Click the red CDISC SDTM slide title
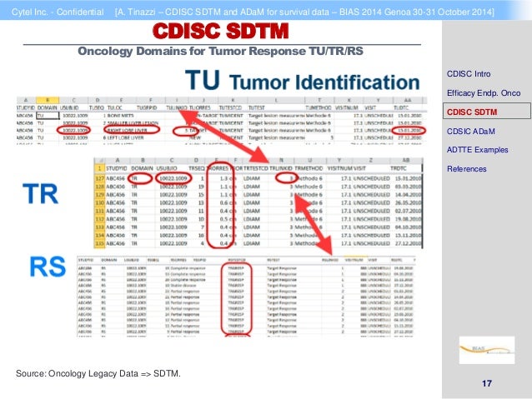This screenshot has height=399, width=532. coord(221,31)
